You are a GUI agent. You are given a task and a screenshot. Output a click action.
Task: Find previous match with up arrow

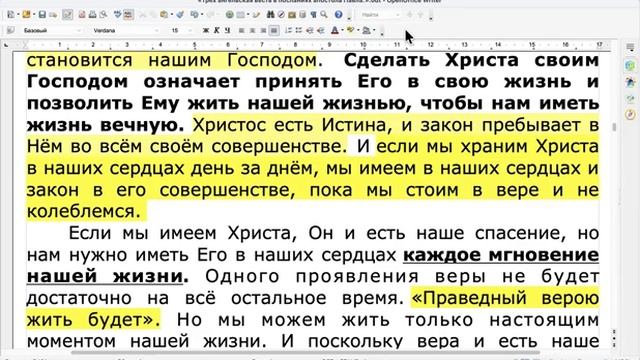[x=410, y=15]
